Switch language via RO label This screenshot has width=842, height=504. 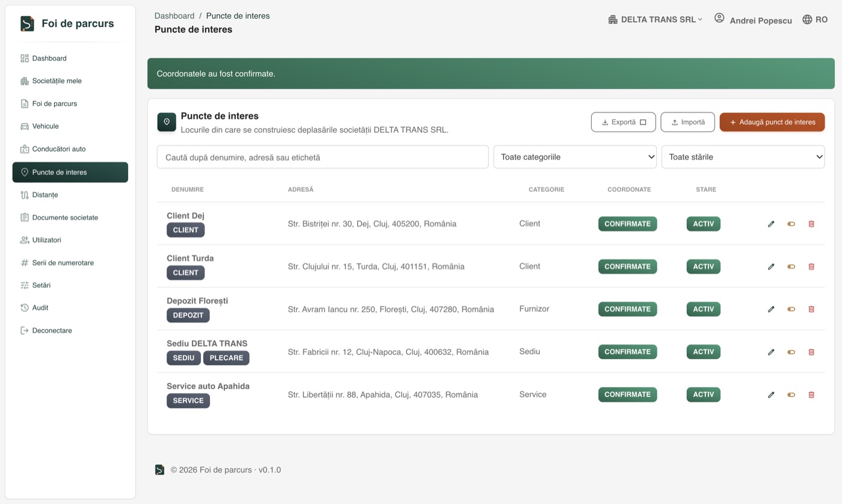click(x=822, y=20)
